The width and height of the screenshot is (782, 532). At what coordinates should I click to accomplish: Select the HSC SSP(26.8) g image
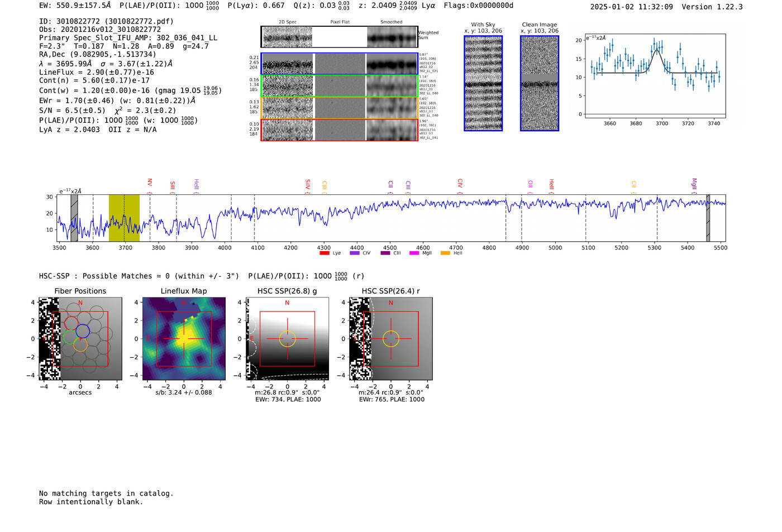287,339
